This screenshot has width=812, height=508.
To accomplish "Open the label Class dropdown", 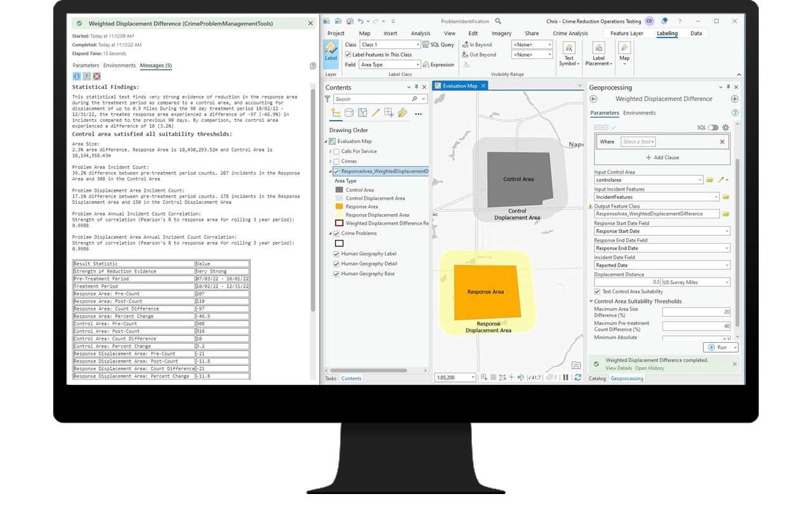I will coord(390,44).
